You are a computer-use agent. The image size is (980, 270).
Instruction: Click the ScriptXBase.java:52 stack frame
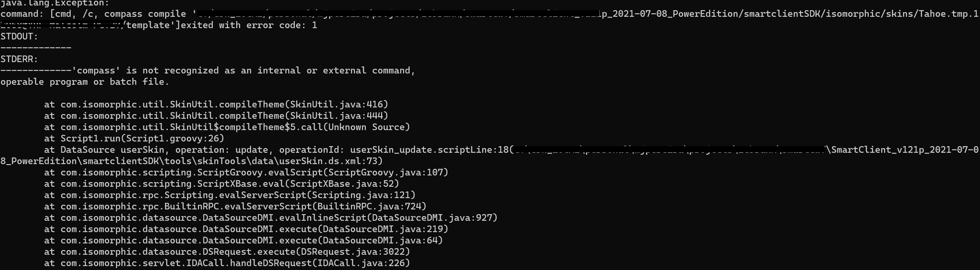[221, 184]
